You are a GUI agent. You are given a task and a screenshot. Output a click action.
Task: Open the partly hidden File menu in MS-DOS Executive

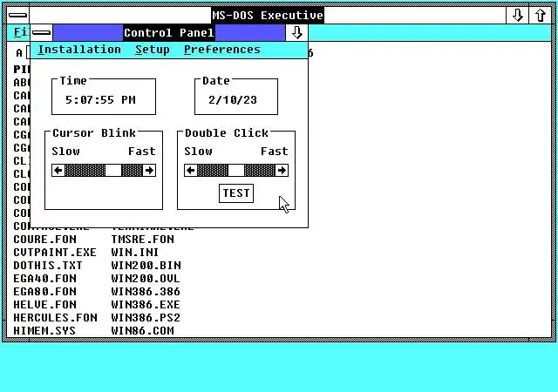coord(21,32)
